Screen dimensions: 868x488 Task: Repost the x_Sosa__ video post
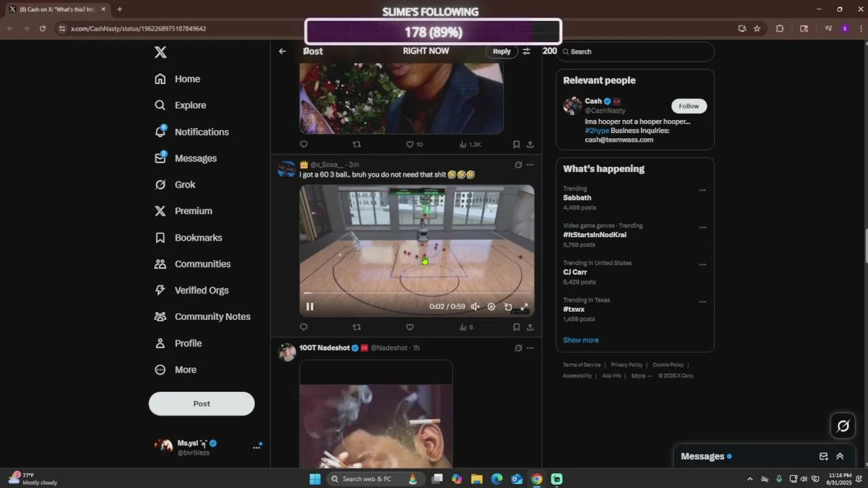tap(357, 327)
